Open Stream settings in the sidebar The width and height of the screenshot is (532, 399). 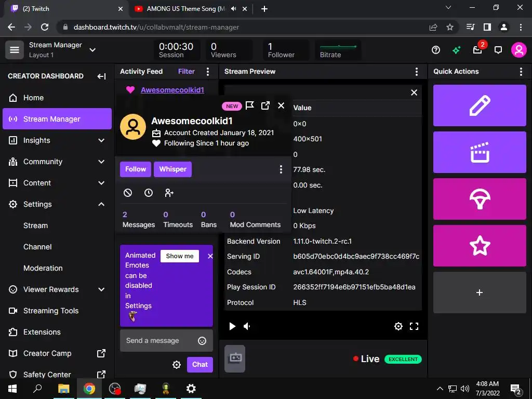[x=36, y=225]
